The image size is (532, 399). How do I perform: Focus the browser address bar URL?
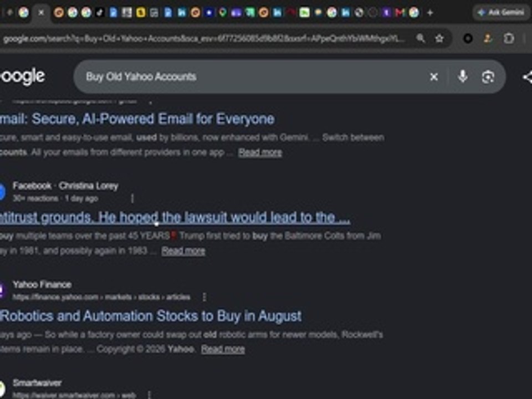pos(203,39)
